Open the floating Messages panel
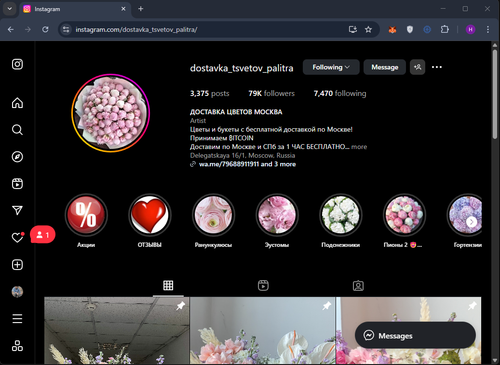500x365 pixels. [415, 335]
